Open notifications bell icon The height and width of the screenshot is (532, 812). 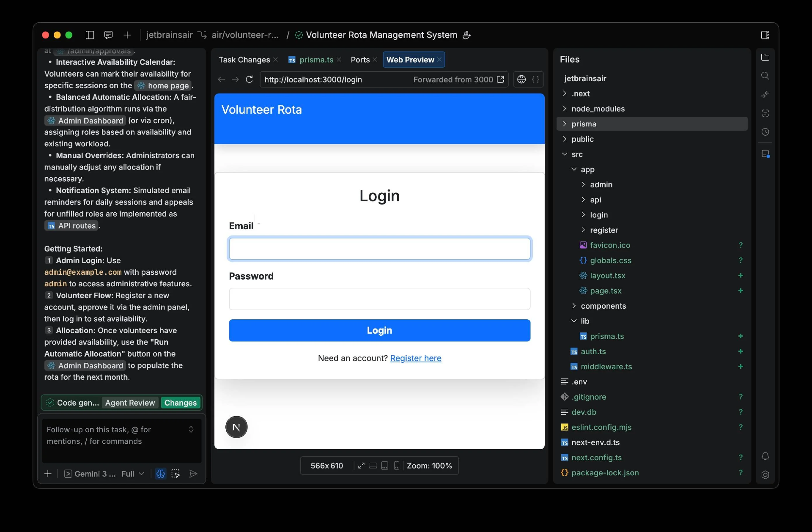click(x=765, y=456)
